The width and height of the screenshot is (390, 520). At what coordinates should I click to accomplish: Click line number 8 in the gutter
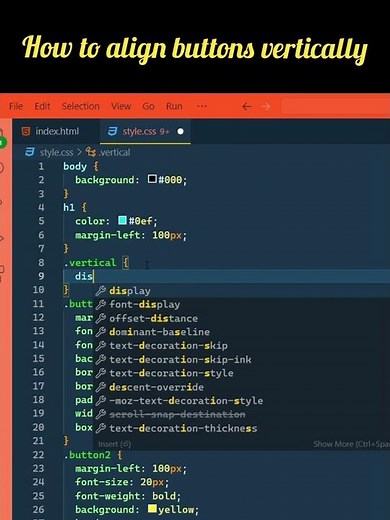tap(41, 263)
